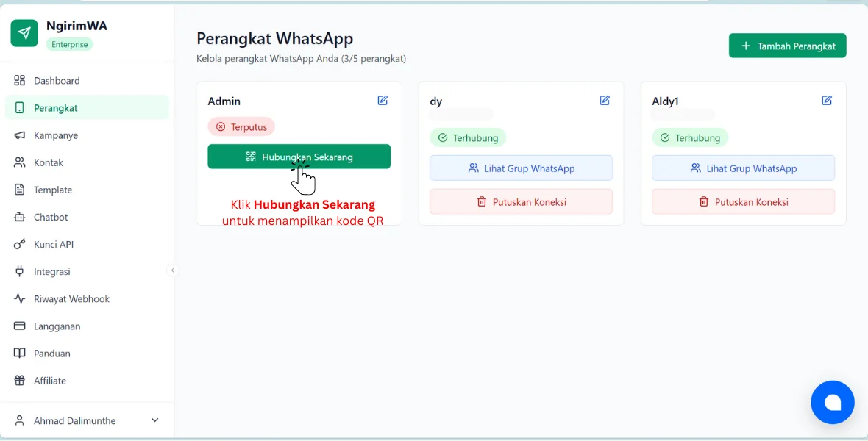868x441 pixels.
Task: Click Hubungkan Sekarang for the Admin device
Action: click(x=299, y=157)
